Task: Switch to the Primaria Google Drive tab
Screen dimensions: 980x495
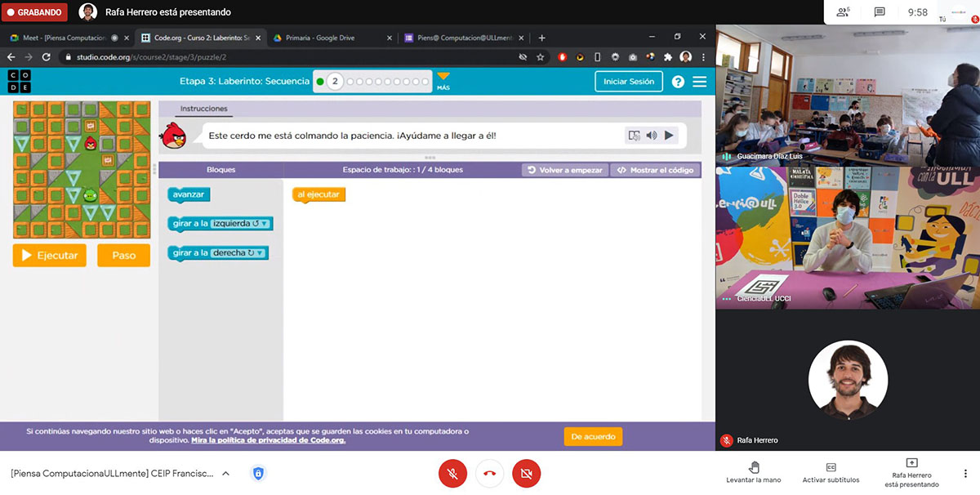Action: (331, 38)
